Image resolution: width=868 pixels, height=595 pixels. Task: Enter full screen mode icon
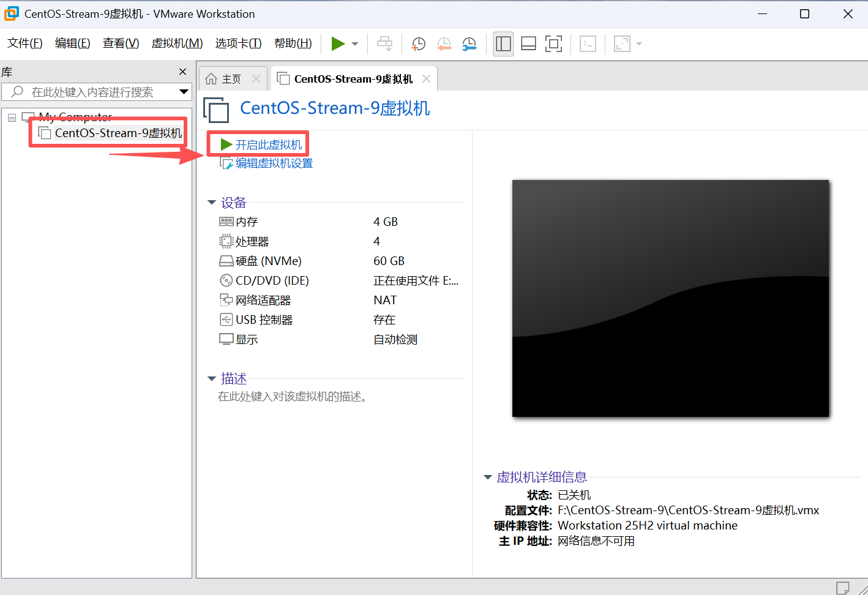(x=553, y=43)
